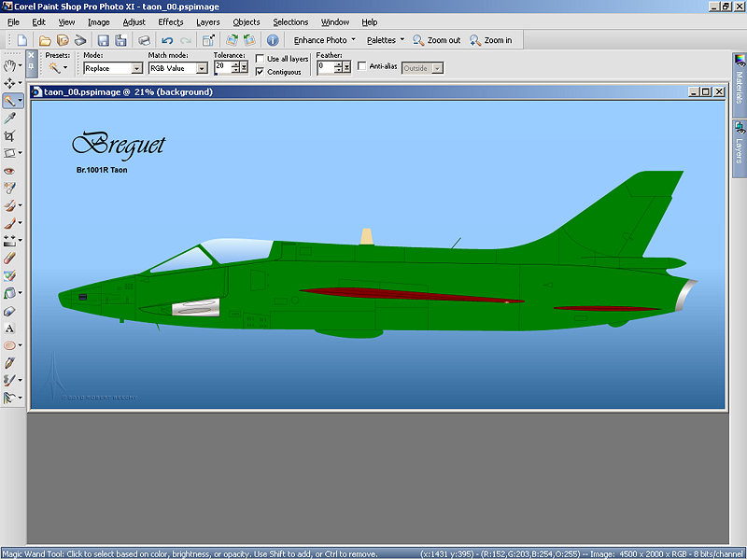This screenshot has height=560, width=747.
Task: Open the Mode dropdown showing Replace
Action: (137, 68)
